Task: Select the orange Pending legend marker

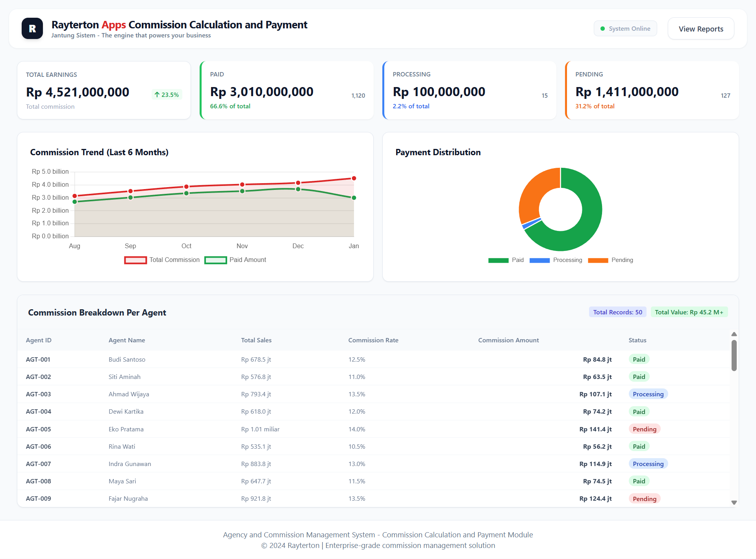Action: 598,260
